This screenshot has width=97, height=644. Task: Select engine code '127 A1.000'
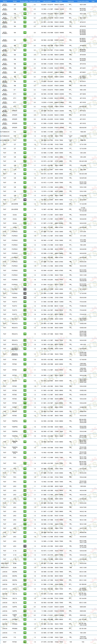point(83,144)
